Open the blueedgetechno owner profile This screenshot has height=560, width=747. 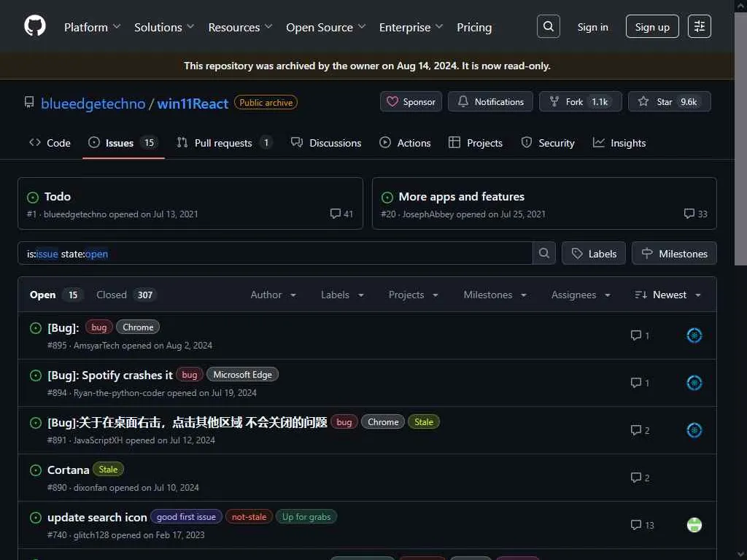tap(93, 104)
